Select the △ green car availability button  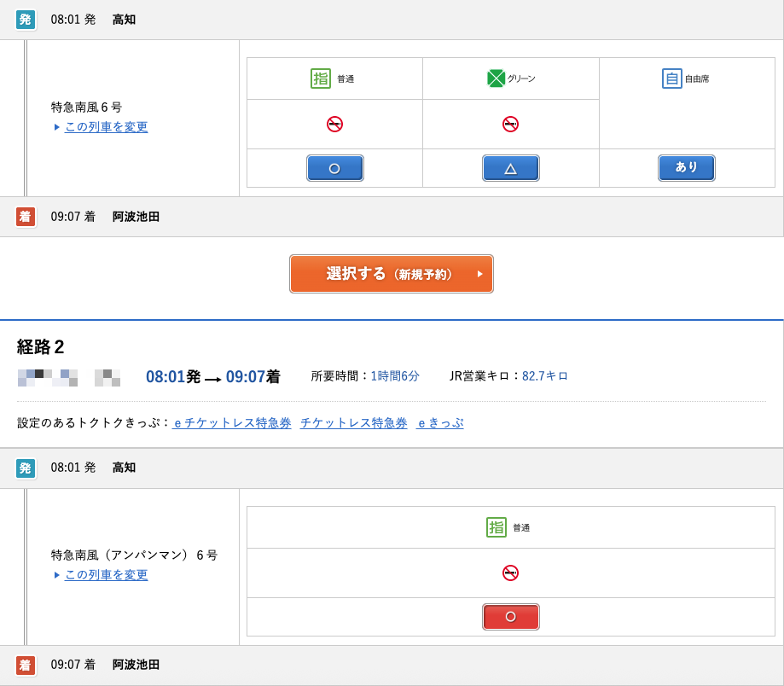(510, 168)
